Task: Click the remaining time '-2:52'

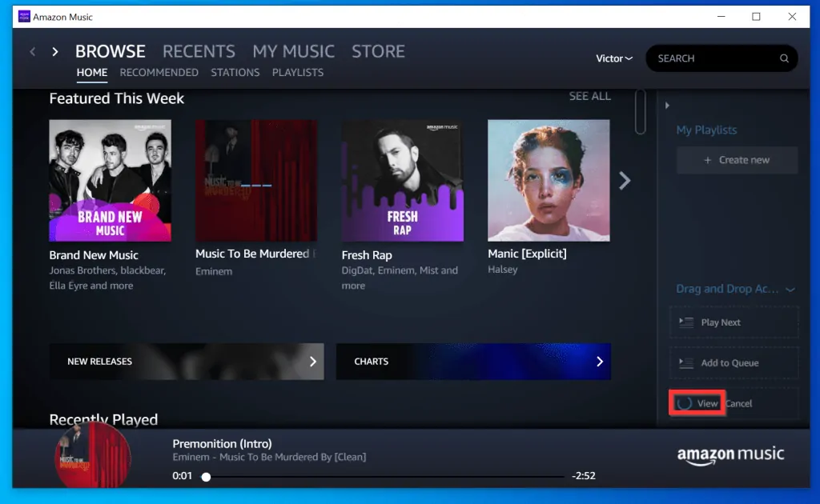Action: tap(584, 476)
